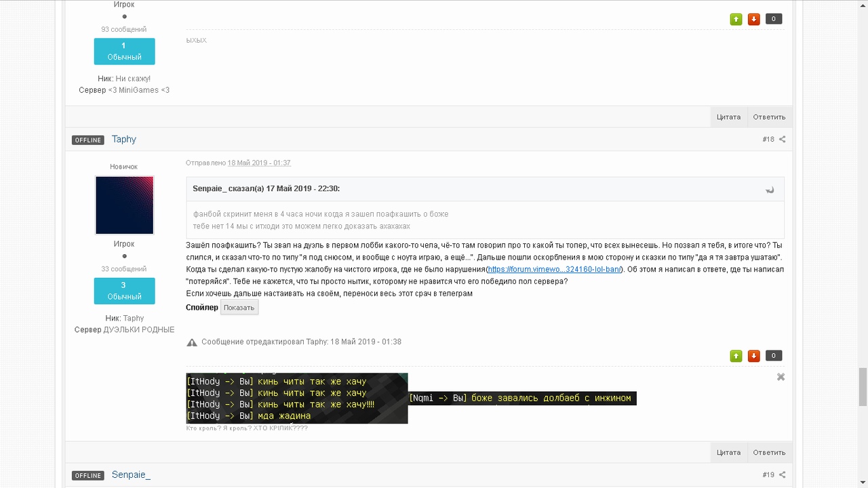
Task: Reply to the top post with Ответить
Action: coord(769,117)
